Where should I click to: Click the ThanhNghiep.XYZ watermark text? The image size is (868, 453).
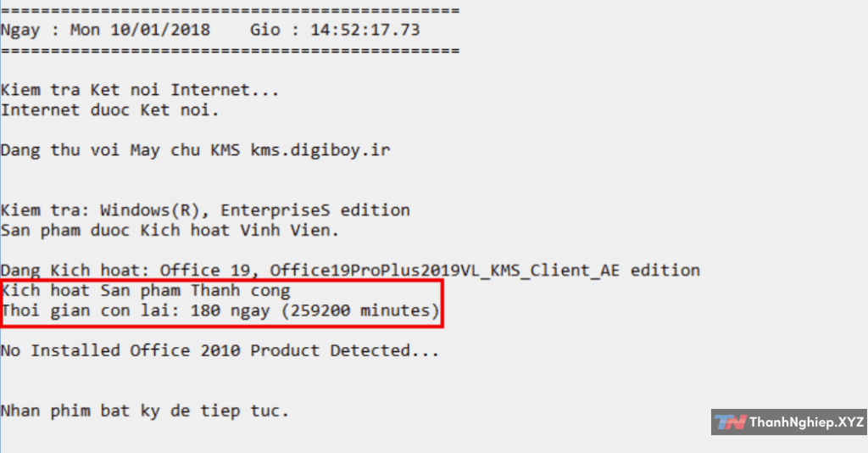[806, 422]
